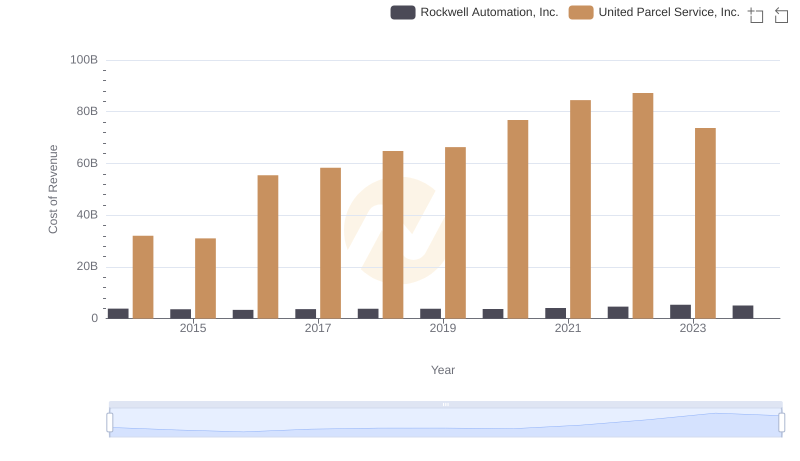The height and width of the screenshot is (461, 800).
Task: Click the 2015 United Parcel Service bar
Action: (205, 278)
